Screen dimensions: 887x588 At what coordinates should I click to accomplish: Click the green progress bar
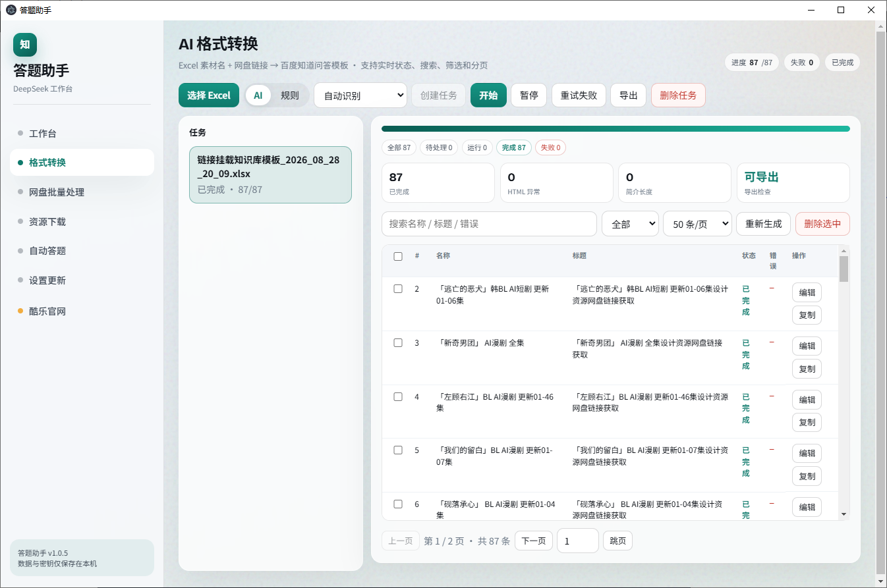pos(615,129)
